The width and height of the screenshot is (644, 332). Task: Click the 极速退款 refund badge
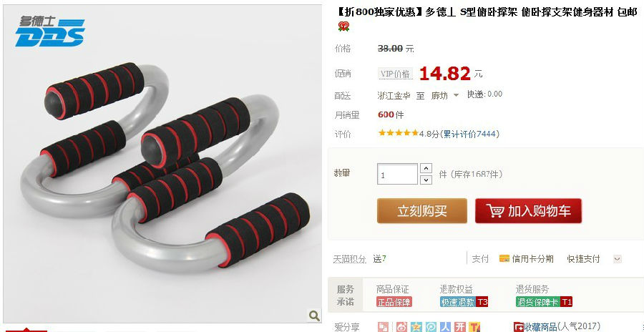464,302
